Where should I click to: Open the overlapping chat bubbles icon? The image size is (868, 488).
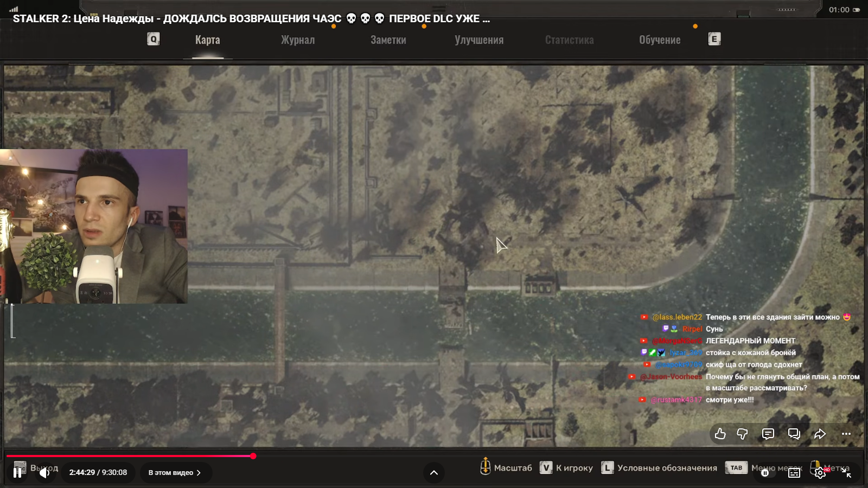pyautogui.click(x=794, y=434)
